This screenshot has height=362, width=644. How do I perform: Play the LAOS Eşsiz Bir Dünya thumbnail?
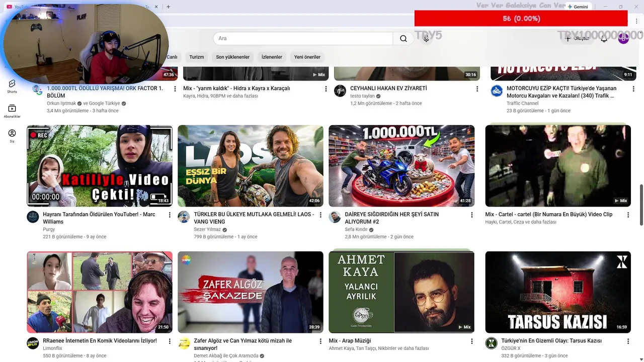(251, 166)
